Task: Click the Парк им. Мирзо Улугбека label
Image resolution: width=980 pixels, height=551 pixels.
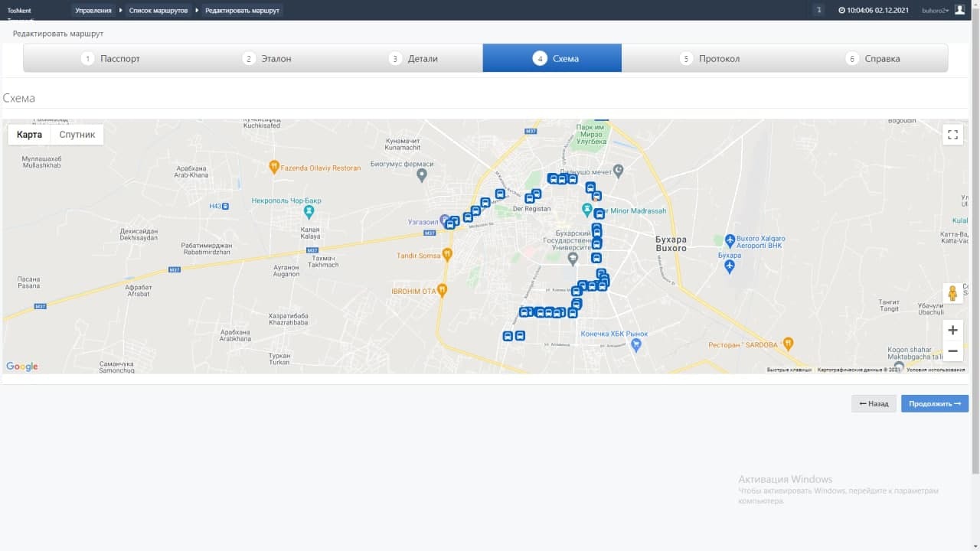Action: pyautogui.click(x=591, y=134)
